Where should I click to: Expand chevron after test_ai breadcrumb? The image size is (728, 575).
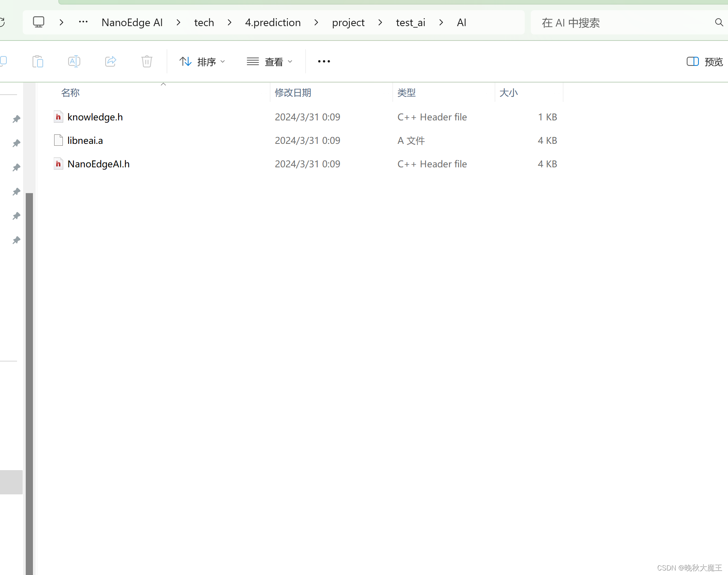(x=441, y=22)
